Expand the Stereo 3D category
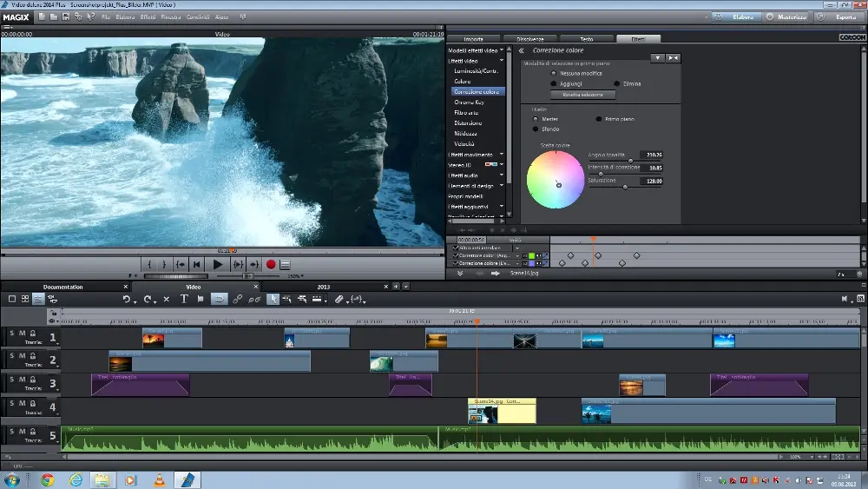 pos(502,165)
